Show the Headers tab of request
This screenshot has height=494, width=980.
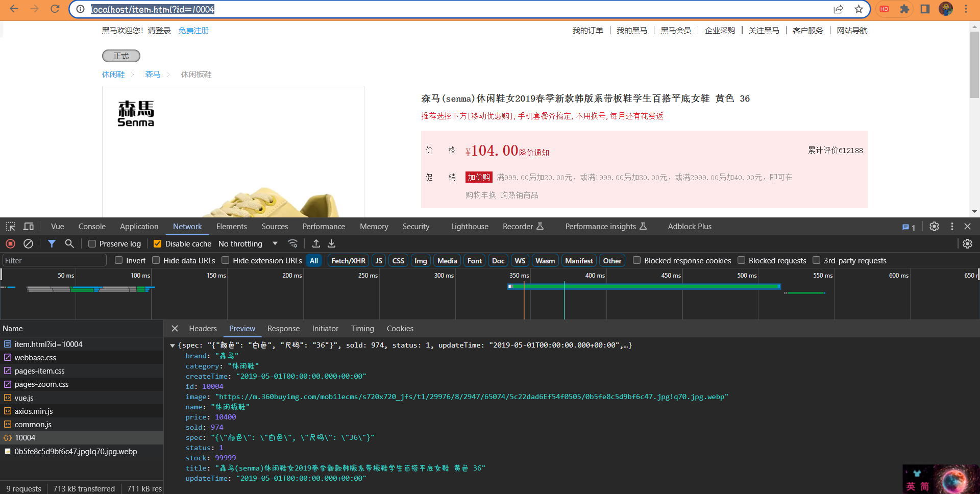[x=203, y=329]
